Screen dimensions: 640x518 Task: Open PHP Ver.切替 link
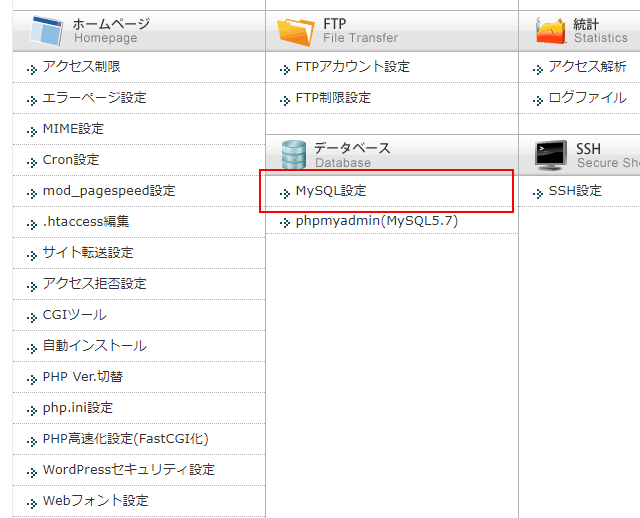coord(83,377)
